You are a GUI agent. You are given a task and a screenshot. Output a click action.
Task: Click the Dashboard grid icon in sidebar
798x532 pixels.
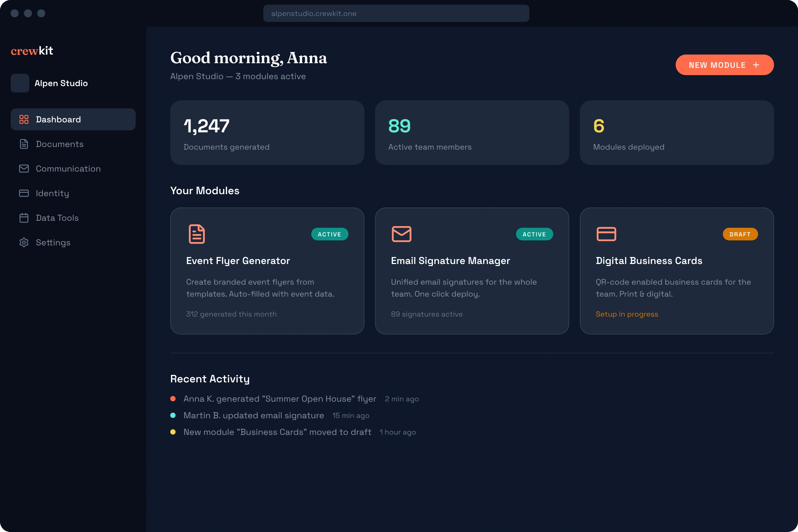(24, 119)
